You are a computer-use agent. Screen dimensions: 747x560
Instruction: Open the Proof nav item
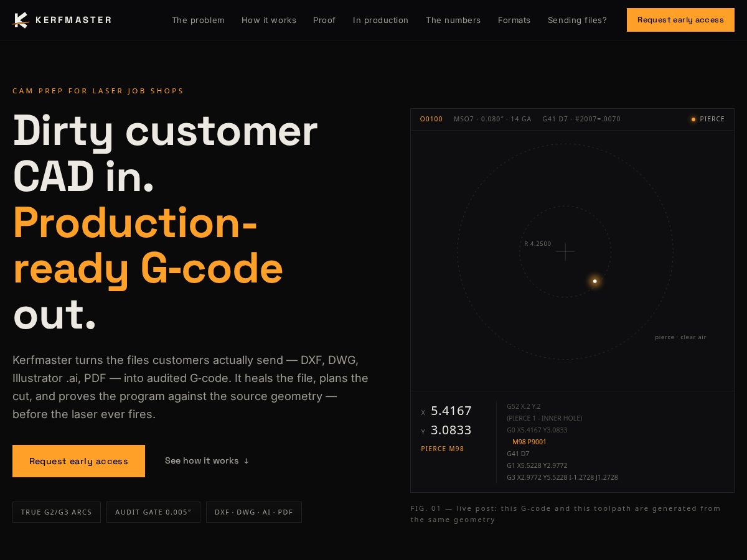324,20
